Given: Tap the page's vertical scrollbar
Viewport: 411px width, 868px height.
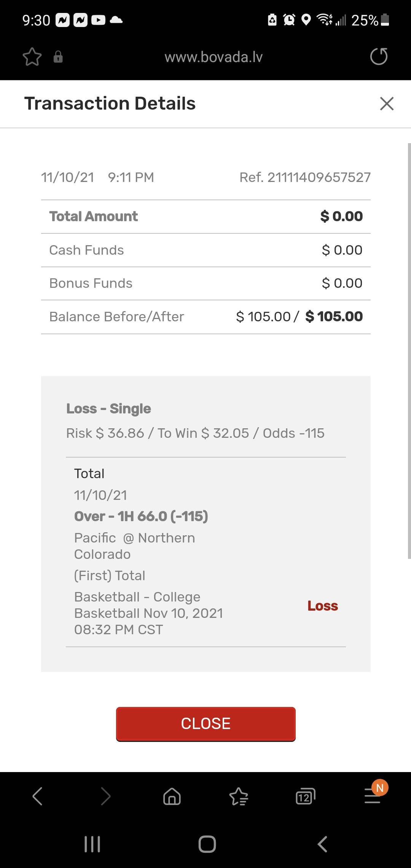Looking at the screenshot, I should (x=409, y=350).
